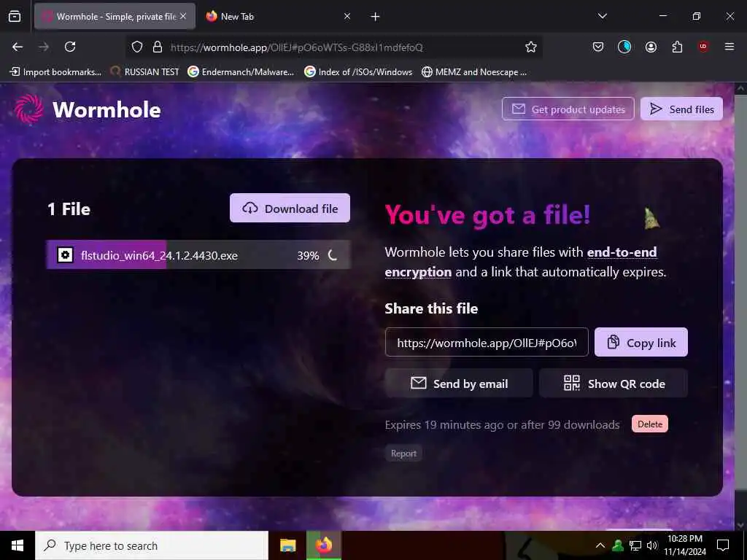The height and width of the screenshot is (560, 747).
Task: Open uBlock Origin extension
Action: point(703,47)
